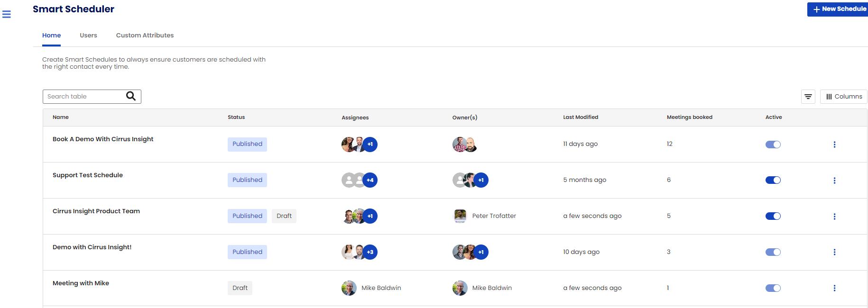Disable Active switch for Support Test Schedule

(773, 180)
